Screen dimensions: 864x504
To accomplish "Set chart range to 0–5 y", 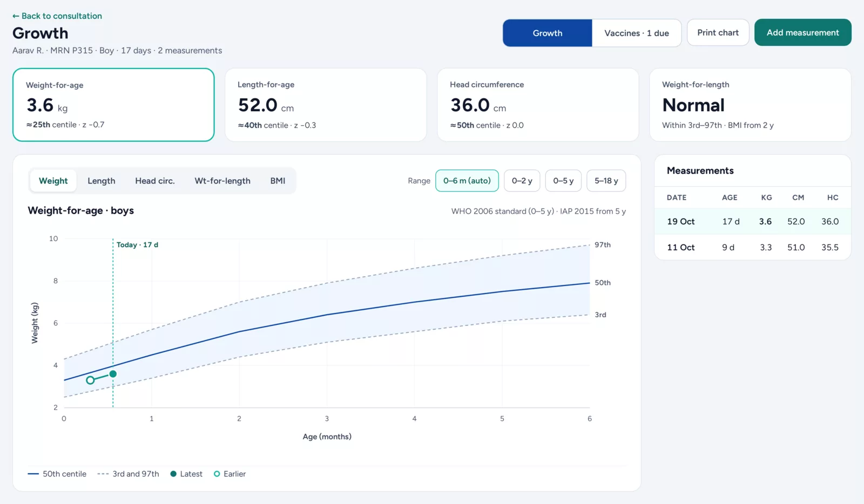I will tap(563, 181).
